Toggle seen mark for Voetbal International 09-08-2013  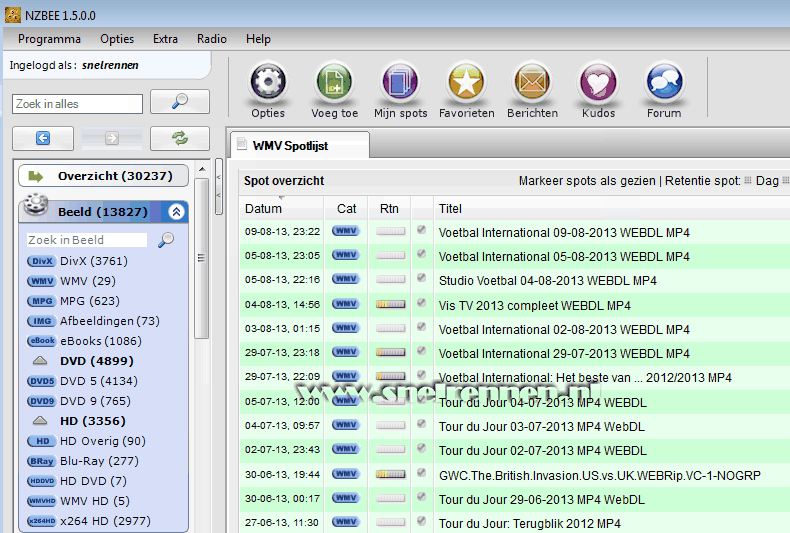[422, 230]
